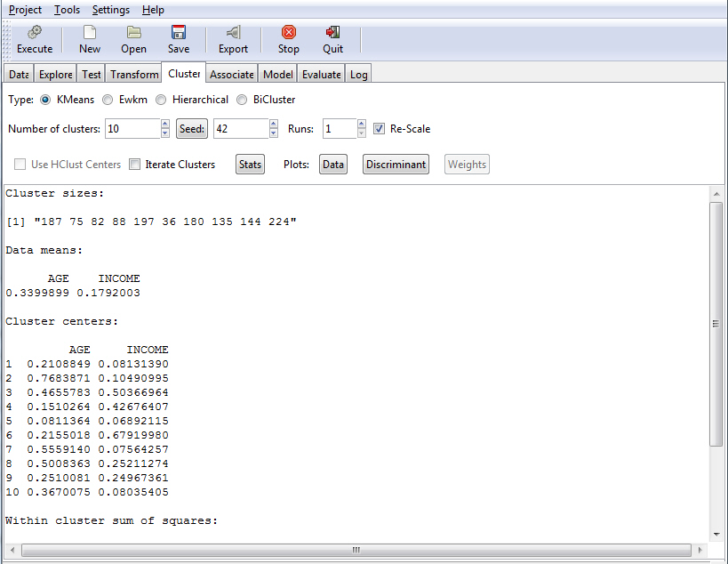Go to the Test tab

(x=91, y=75)
